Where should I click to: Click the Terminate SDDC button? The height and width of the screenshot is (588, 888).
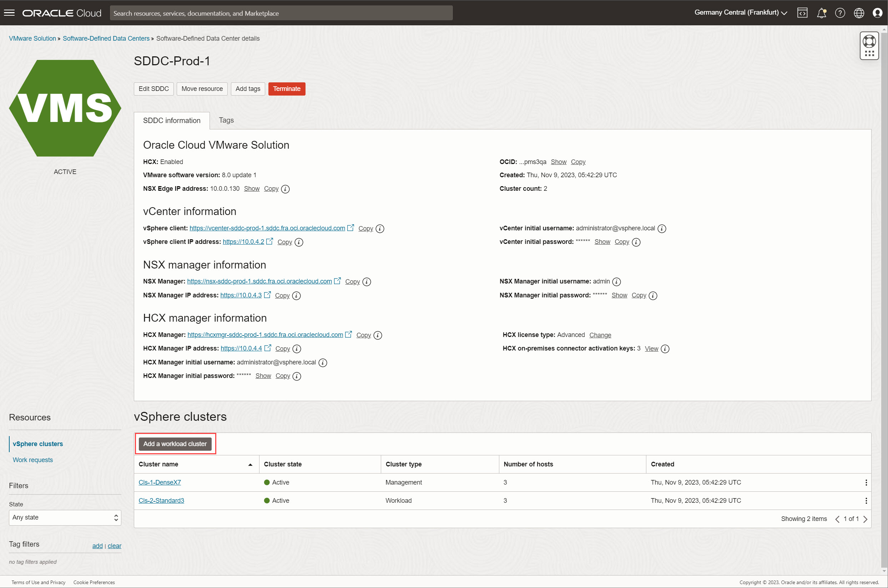coord(286,88)
